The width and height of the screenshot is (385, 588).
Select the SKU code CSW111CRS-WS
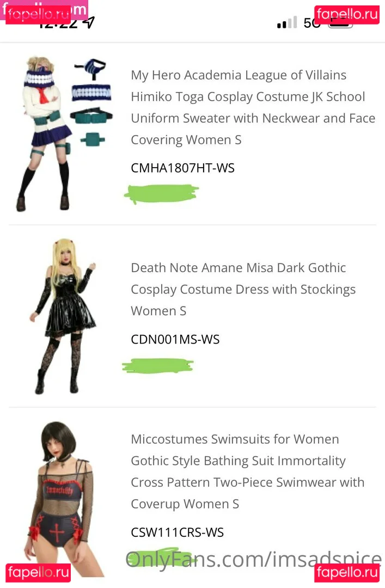tap(177, 532)
